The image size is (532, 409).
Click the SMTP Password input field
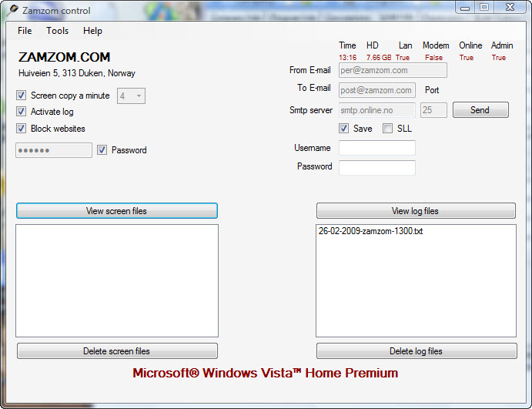pyautogui.click(x=377, y=168)
